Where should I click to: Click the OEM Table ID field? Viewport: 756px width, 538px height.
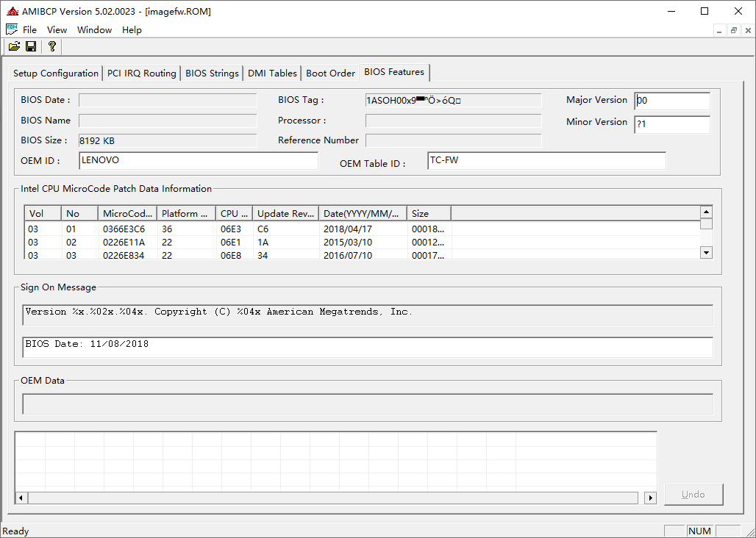546,160
